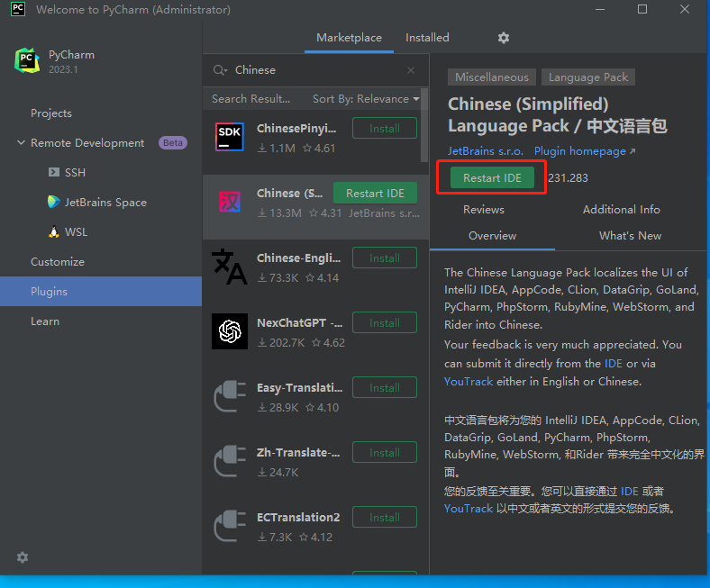Click the plugin search field containing Chinese
This screenshot has height=588, width=710.
317,70
